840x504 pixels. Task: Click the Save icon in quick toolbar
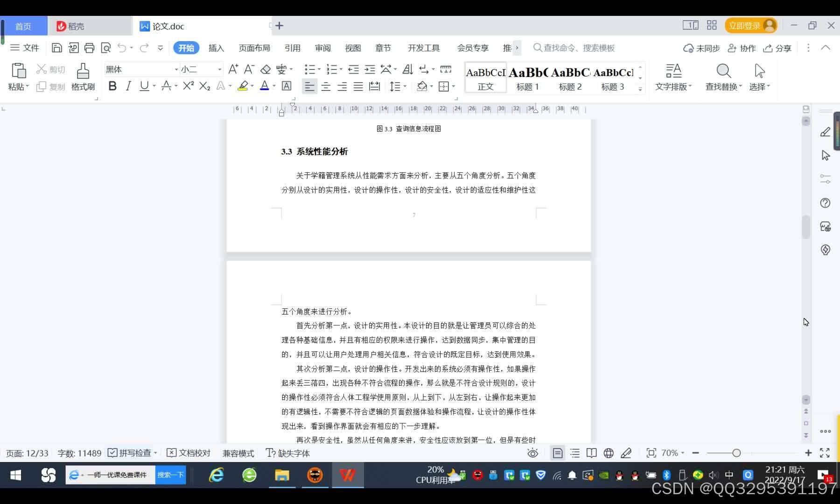(x=56, y=48)
